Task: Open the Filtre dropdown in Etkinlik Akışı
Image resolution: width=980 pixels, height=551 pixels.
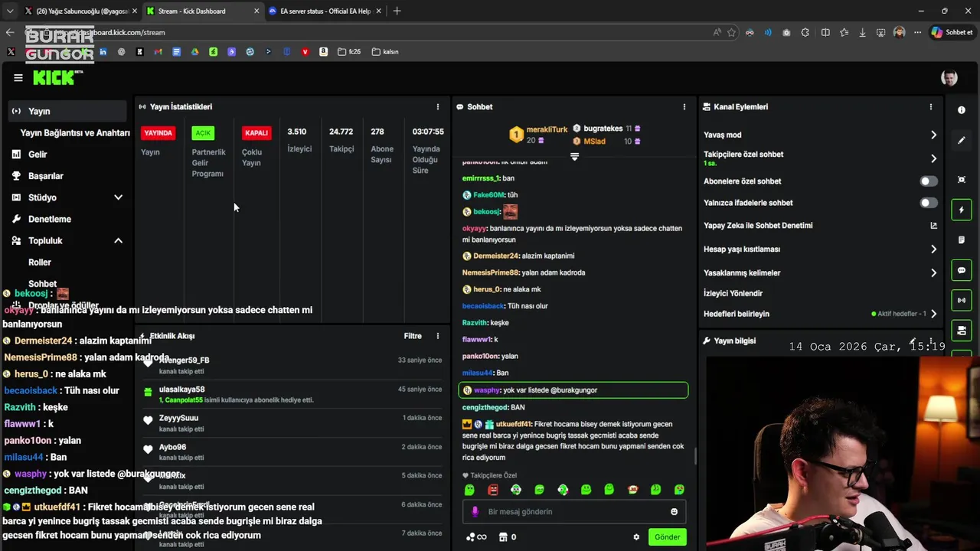Action: tap(413, 336)
